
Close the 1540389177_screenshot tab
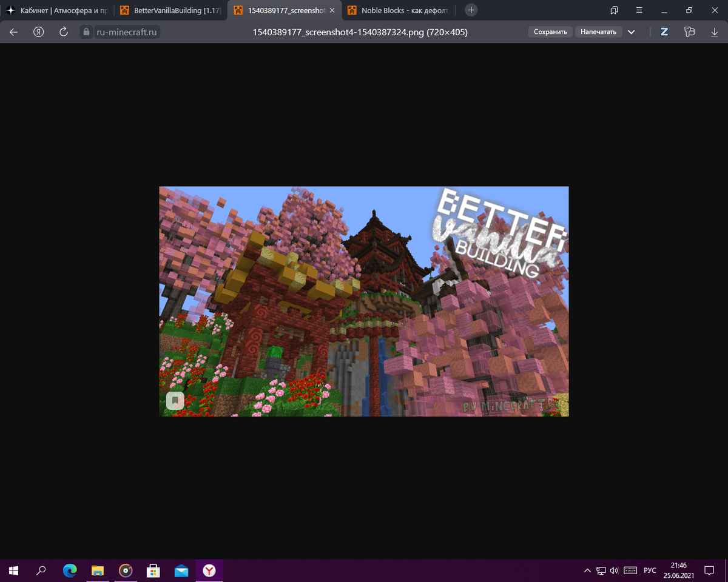[x=332, y=10]
